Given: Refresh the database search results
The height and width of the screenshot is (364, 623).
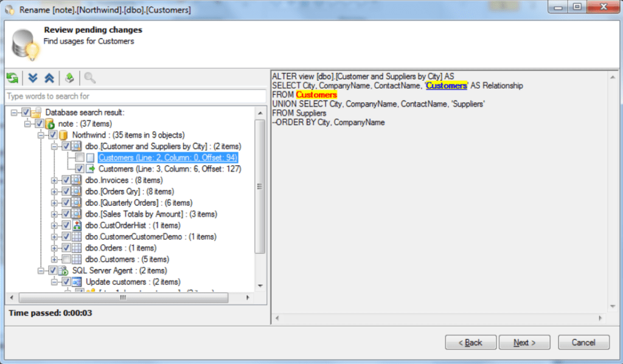Looking at the screenshot, I should [13, 78].
